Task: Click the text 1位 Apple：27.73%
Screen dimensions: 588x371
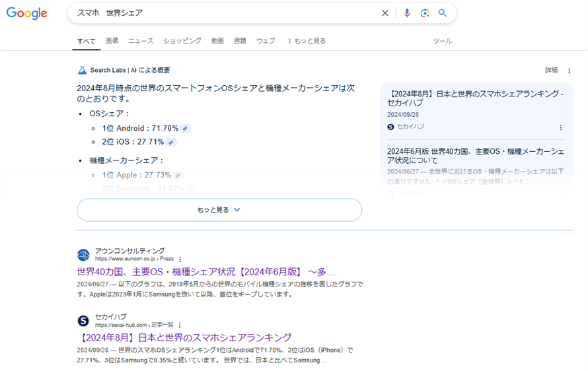Action: 137,175
